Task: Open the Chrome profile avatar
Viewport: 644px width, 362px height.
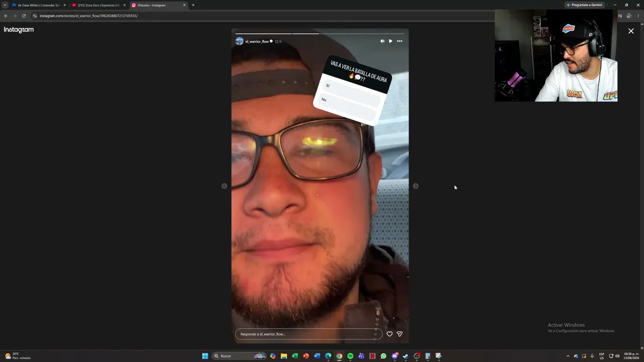Action: pyautogui.click(x=629, y=16)
